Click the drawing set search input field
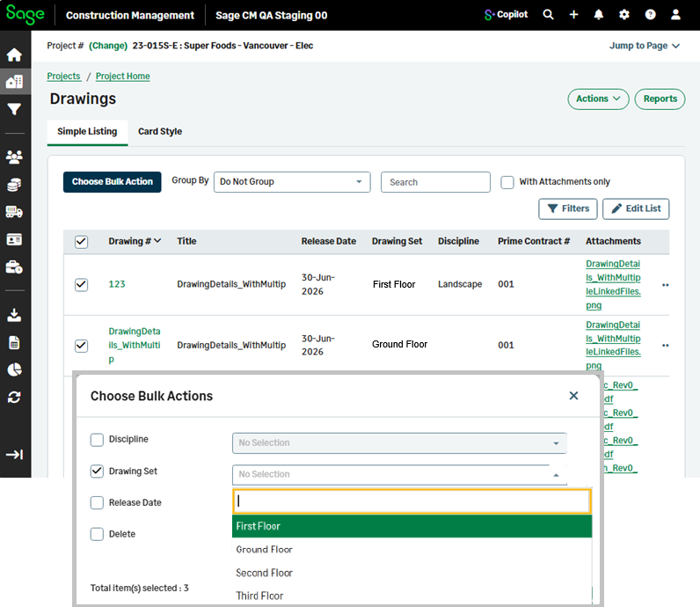The height and width of the screenshot is (607, 700). tap(412, 501)
